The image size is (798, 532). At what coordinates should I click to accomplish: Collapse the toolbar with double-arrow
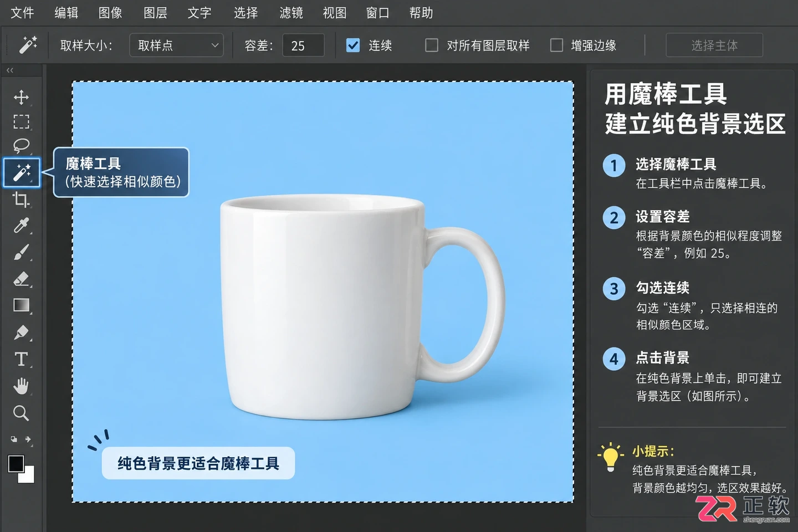(x=10, y=70)
